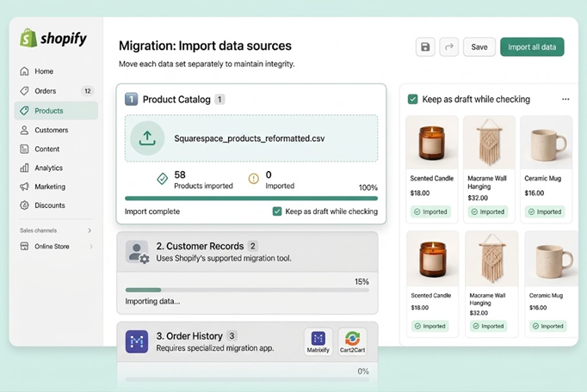Click the Orders count badge 12

click(x=88, y=91)
